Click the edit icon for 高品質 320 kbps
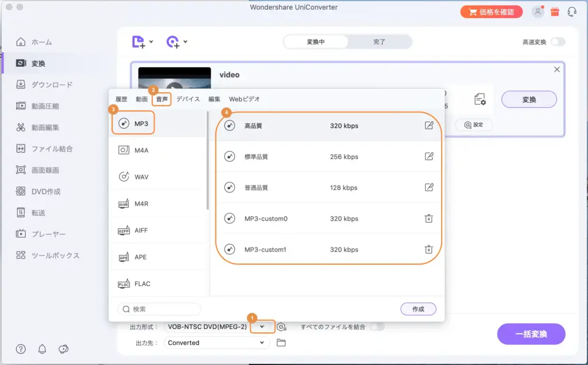588x365 pixels. pyautogui.click(x=428, y=126)
